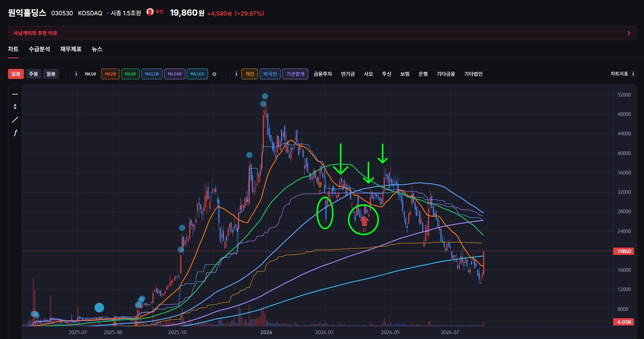The width and height of the screenshot is (644, 339).
Task: Switch chart to 주봉 weekly candles
Action: (33, 74)
